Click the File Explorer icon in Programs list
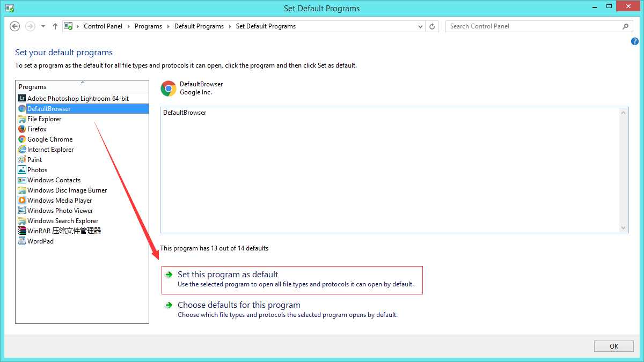 (22, 119)
